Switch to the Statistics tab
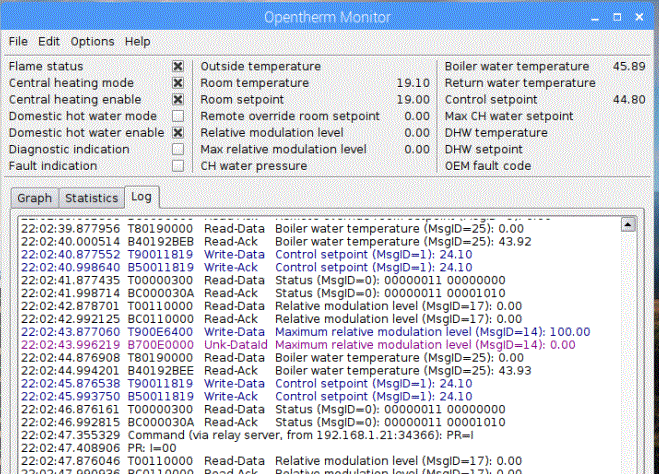 (x=92, y=198)
